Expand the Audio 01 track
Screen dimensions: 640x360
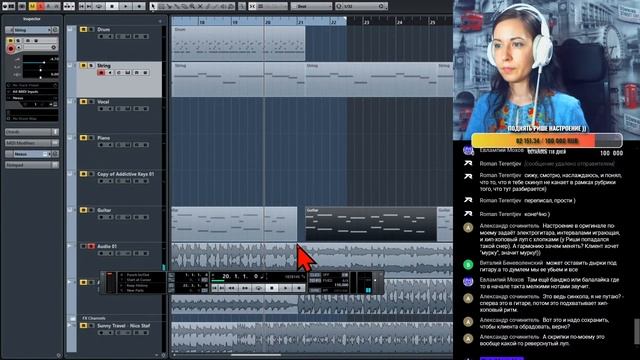point(69,246)
